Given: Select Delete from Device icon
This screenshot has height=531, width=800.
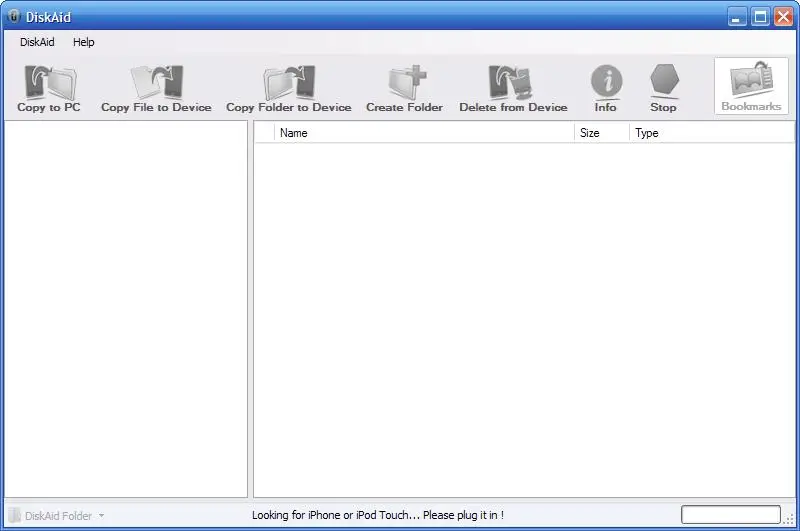Looking at the screenshot, I should [511, 82].
